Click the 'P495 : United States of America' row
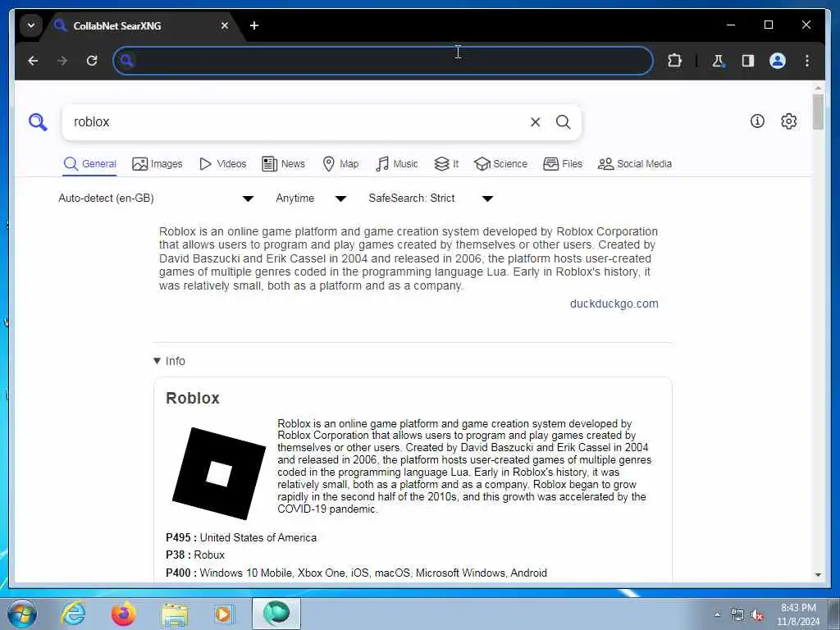Image resolution: width=840 pixels, height=630 pixels. point(241,537)
